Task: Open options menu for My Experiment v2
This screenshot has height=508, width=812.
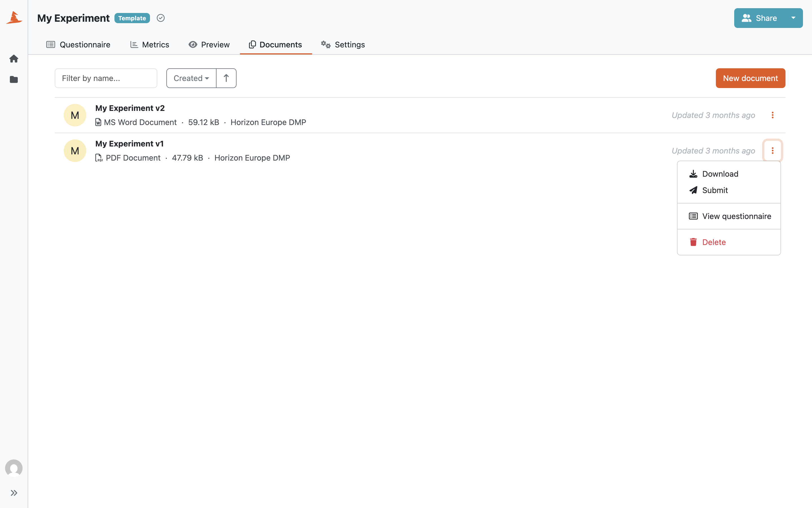Action: pos(773,115)
